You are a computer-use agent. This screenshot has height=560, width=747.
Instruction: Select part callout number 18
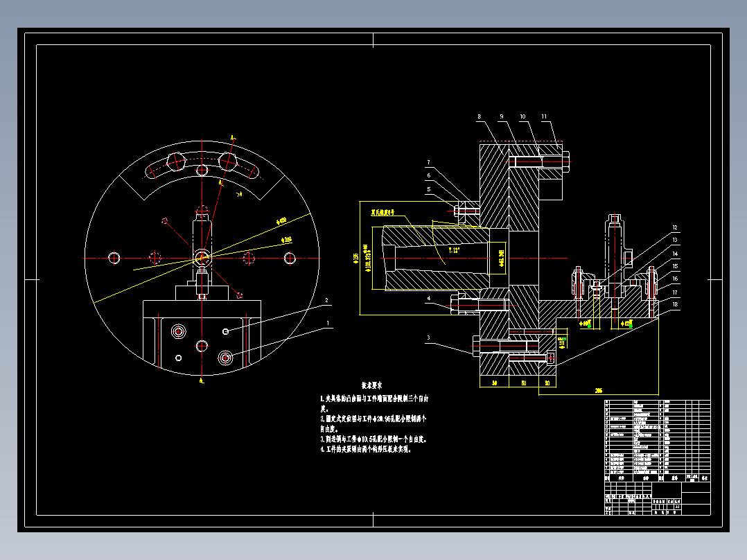pyautogui.click(x=675, y=304)
